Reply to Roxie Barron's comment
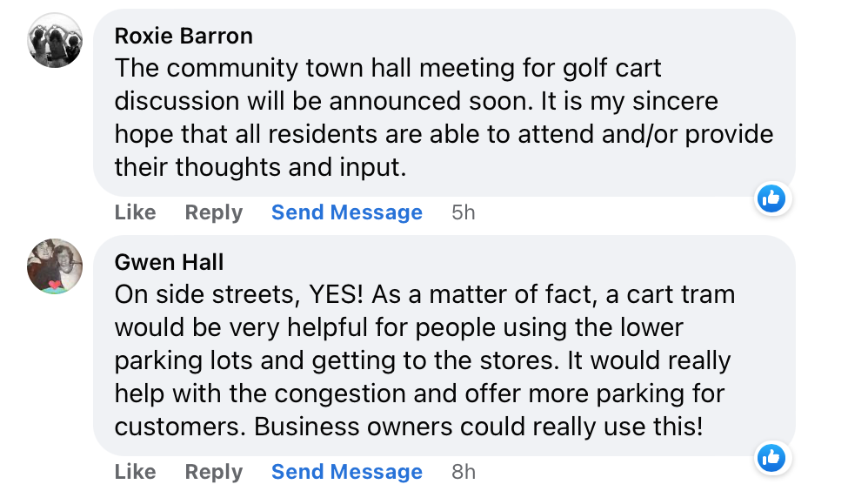The width and height of the screenshot is (868, 491). coord(213,212)
